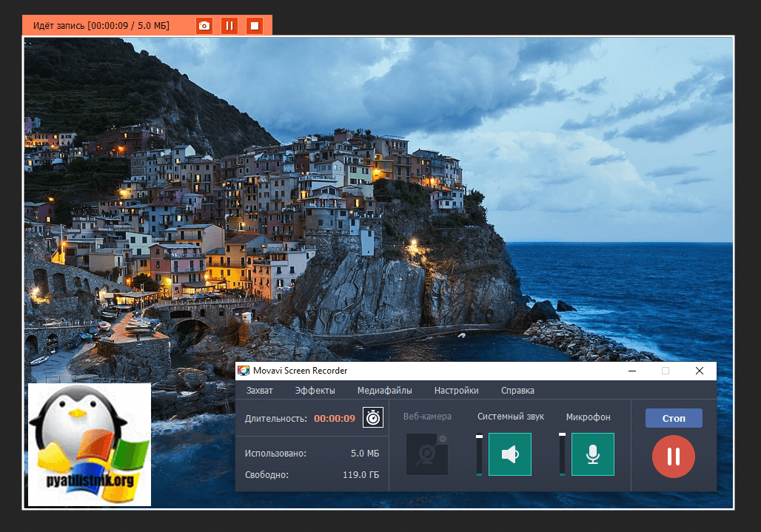Click the Длительность label
Image resolution: width=761 pixels, height=532 pixels.
coord(275,419)
